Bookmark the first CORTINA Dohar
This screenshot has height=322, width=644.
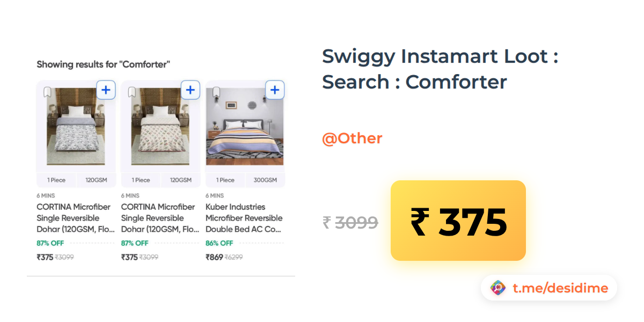[x=47, y=92]
